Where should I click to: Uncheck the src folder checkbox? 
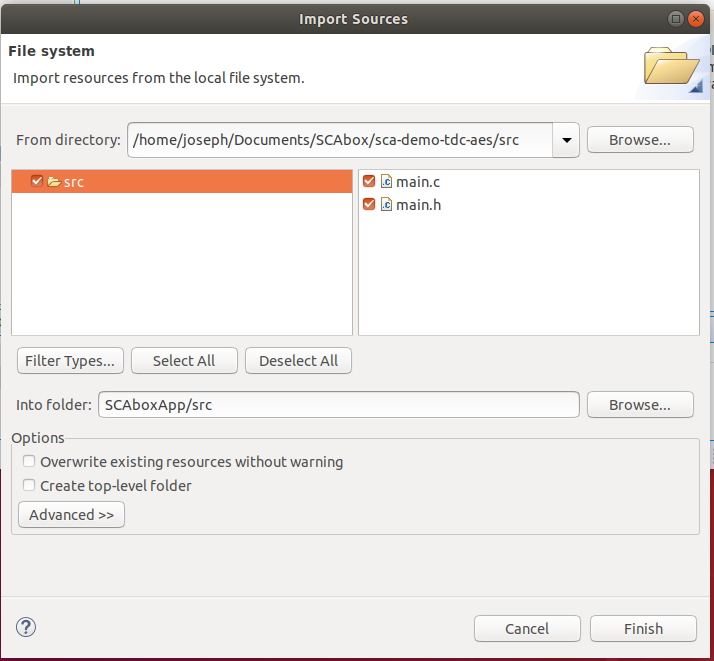[x=37, y=181]
